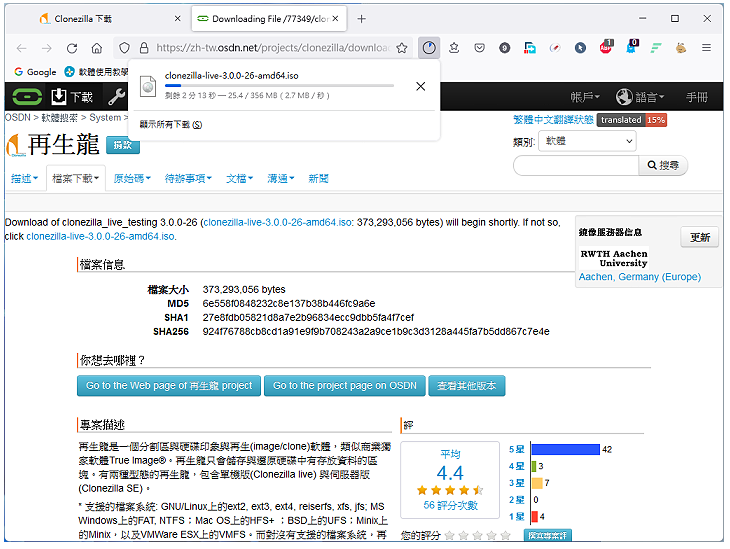Click the Clonezilla project logo
This screenshot has width=730, height=549.
[14, 145]
